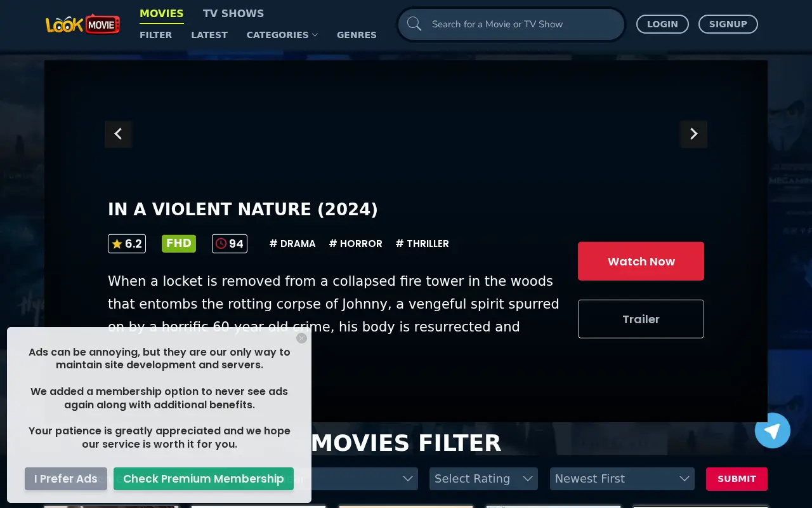The height and width of the screenshot is (508, 812).
Task: Go to the previous slide arrow
Action: coord(118,134)
